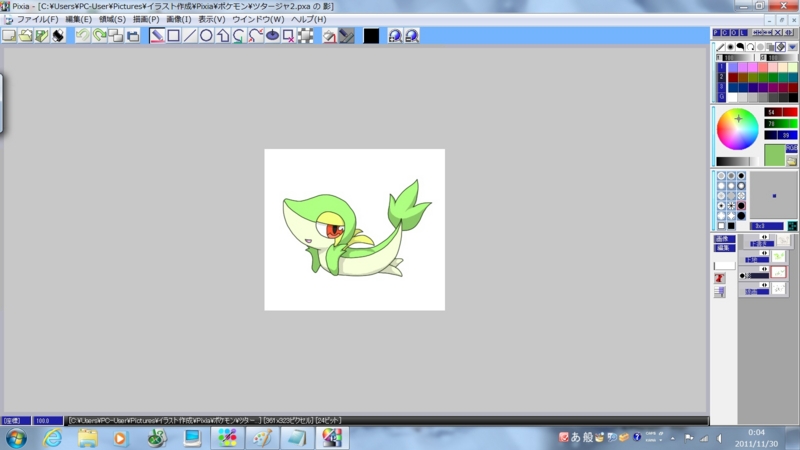Toggle the L panel button

pyautogui.click(x=743, y=33)
